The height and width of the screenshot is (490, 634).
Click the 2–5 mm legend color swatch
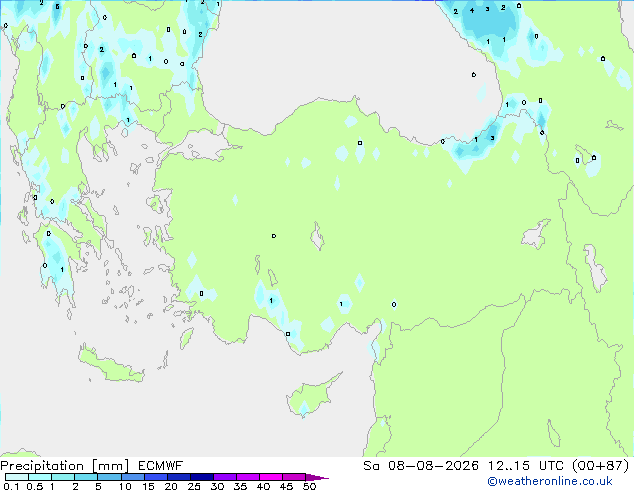click(86, 477)
